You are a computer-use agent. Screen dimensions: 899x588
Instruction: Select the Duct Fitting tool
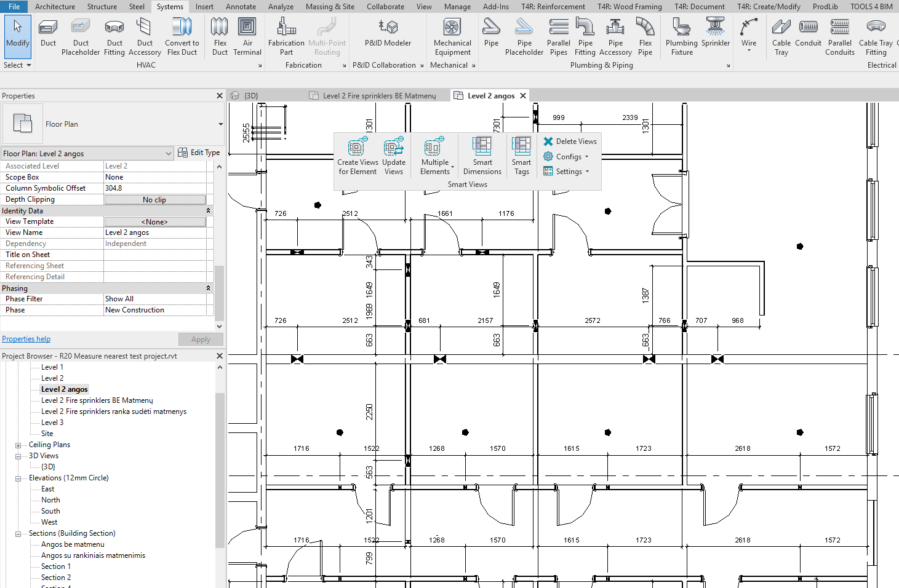[x=114, y=37]
